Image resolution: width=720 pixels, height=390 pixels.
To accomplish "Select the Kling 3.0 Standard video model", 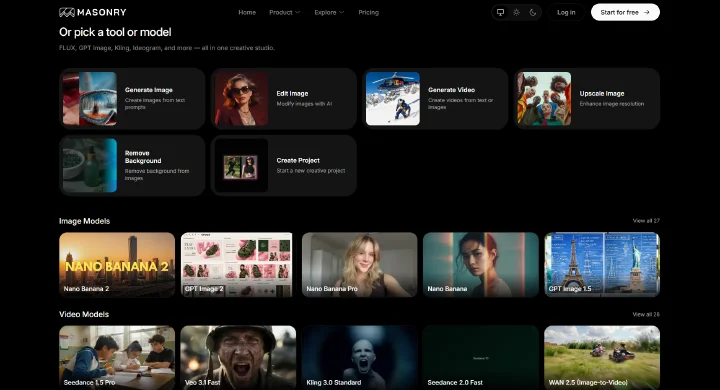I will click(360, 358).
